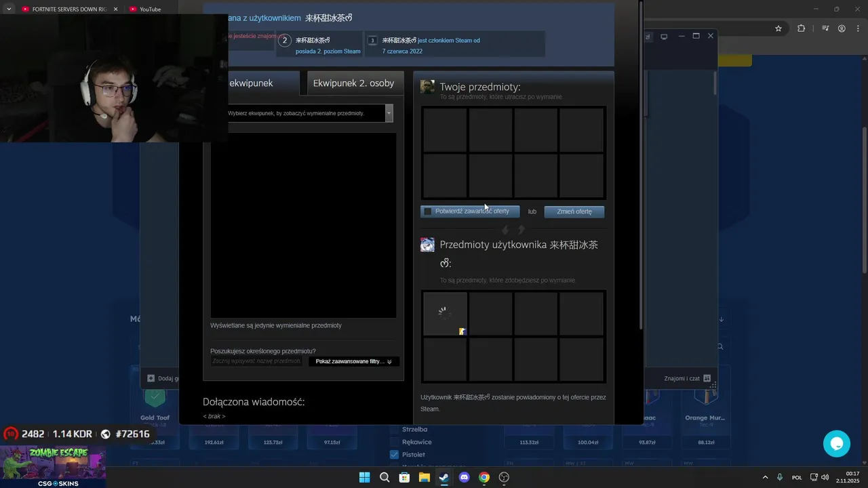Enable the Rękawice filter checkbox
The image size is (868, 488).
tap(394, 442)
